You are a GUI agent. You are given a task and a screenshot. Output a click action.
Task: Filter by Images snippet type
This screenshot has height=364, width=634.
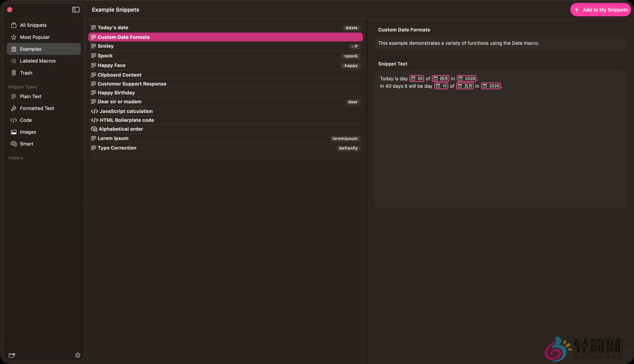[x=28, y=132]
